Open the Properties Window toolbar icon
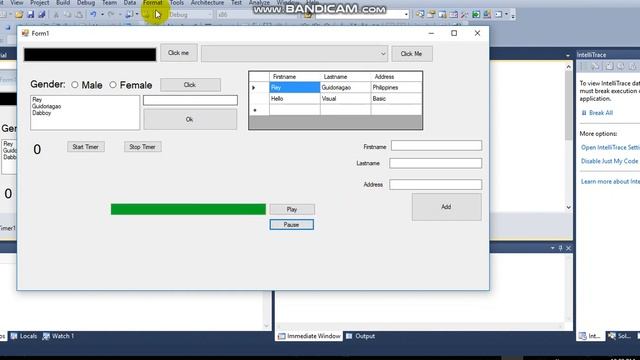The height and width of the screenshot is (360, 640). [431, 15]
